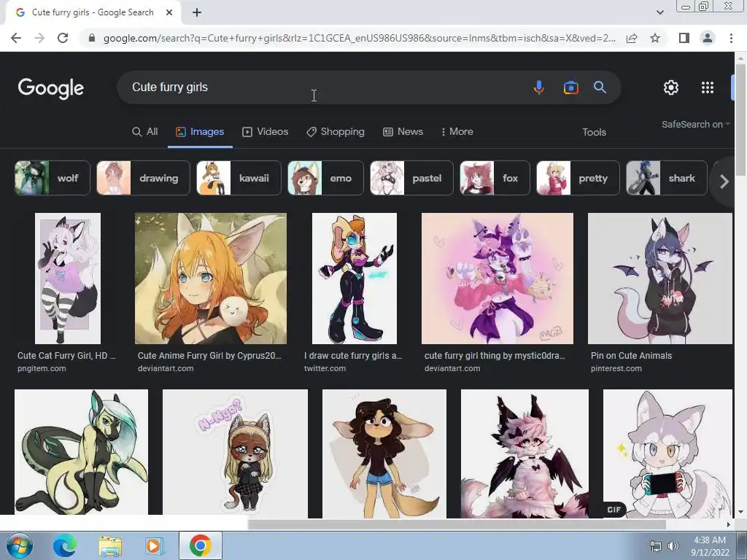Click the magnifier search button
Image resolution: width=747 pixels, height=560 pixels.
600,87
